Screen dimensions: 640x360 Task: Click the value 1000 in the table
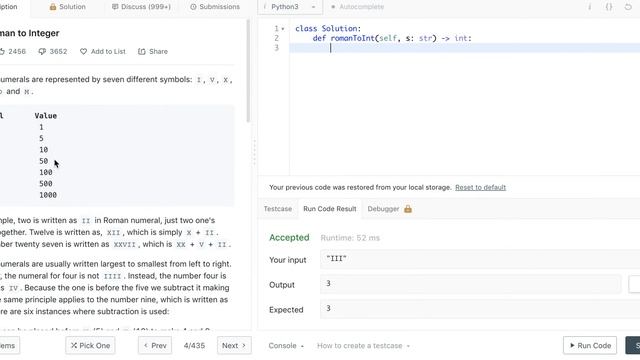point(48,195)
